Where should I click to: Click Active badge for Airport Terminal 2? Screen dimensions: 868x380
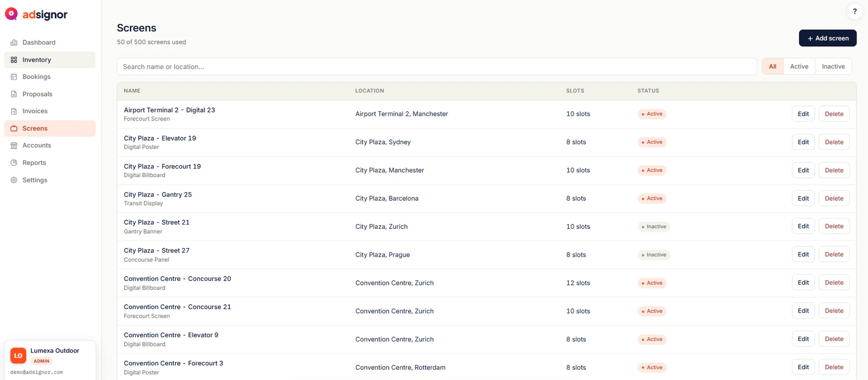(x=652, y=114)
